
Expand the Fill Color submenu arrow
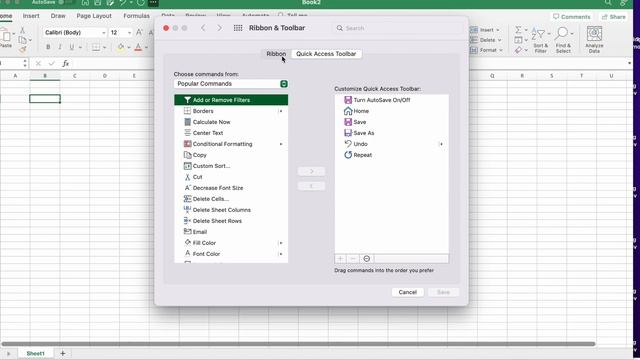pos(280,243)
